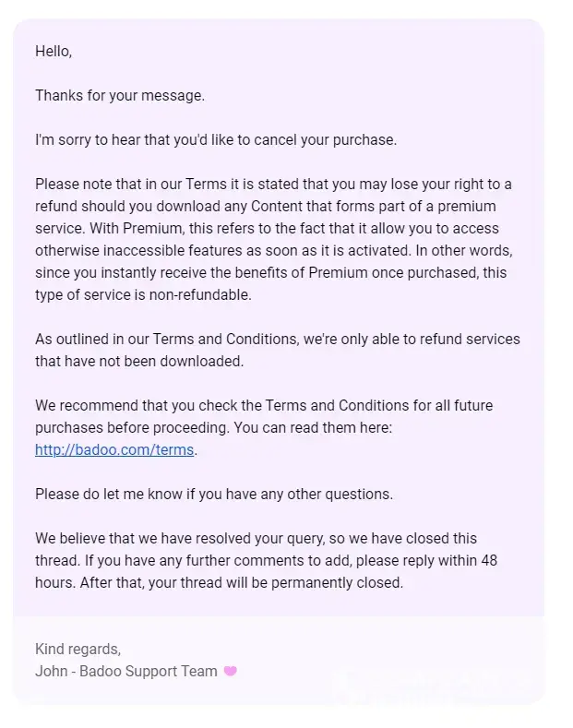
Task: Click the line starting "We recommend that you check"
Action: click(264, 406)
